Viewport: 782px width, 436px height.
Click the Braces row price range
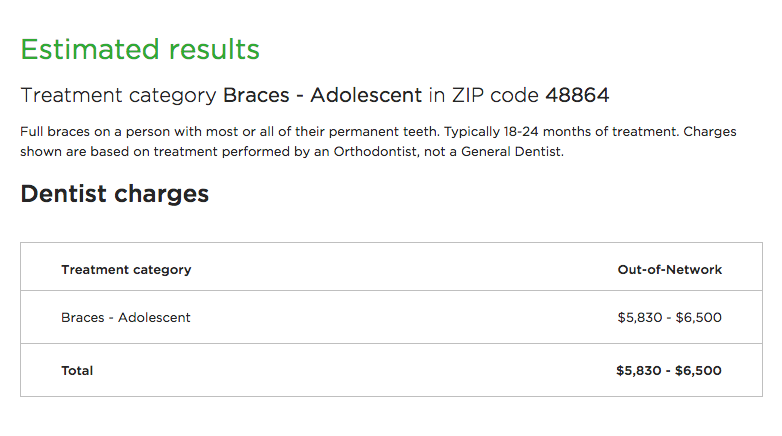tap(669, 318)
